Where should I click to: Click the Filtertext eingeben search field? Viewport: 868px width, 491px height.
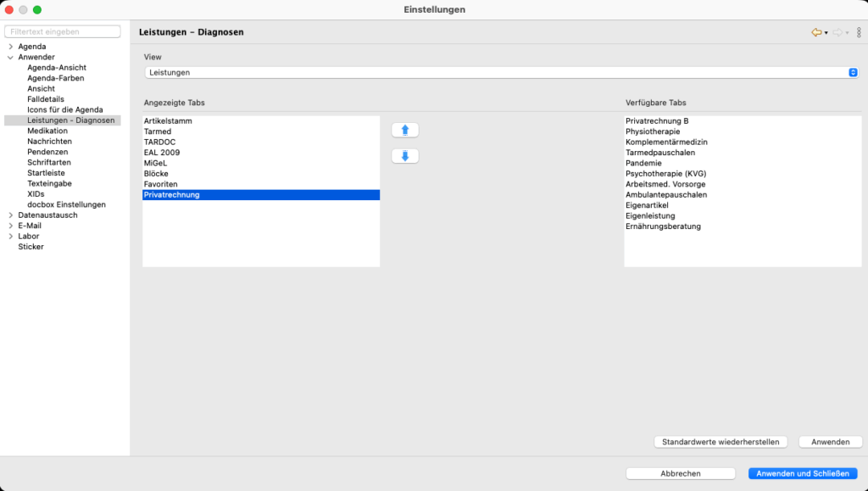pyautogui.click(x=64, y=31)
